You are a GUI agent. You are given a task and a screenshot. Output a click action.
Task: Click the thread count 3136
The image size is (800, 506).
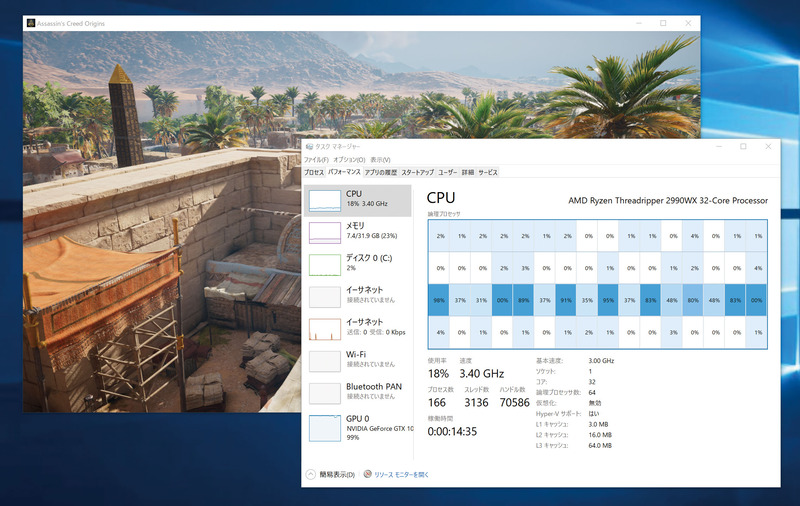tap(476, 402)
